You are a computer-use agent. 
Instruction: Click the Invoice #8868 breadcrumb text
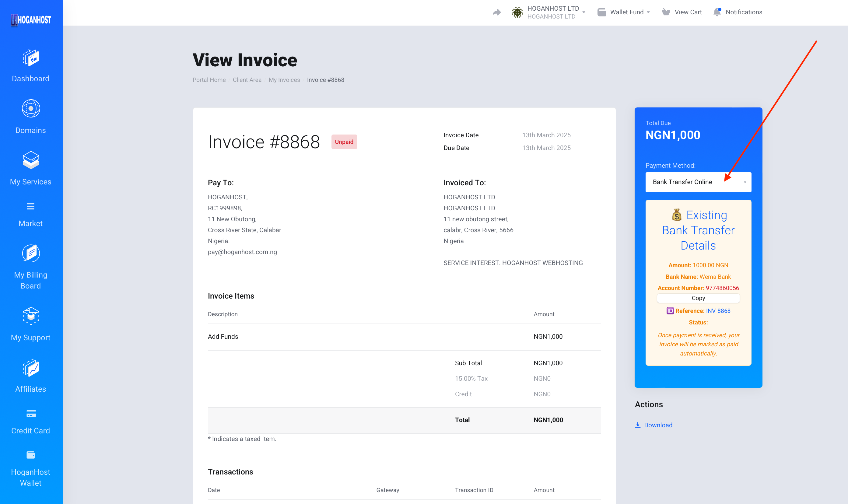point(325,80)
